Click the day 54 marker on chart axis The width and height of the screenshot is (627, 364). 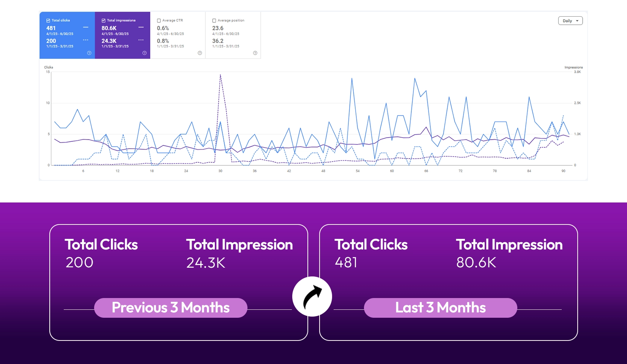pos(358,171)
